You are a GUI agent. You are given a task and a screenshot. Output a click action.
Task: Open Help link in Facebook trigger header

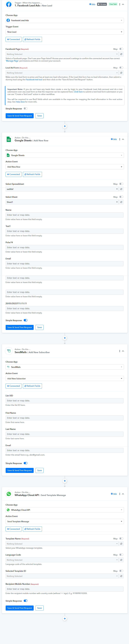click(92, 4)
